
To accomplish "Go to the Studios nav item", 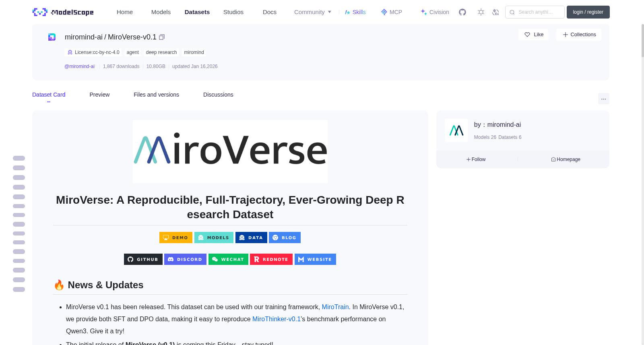I will click(x=233, y=12).
